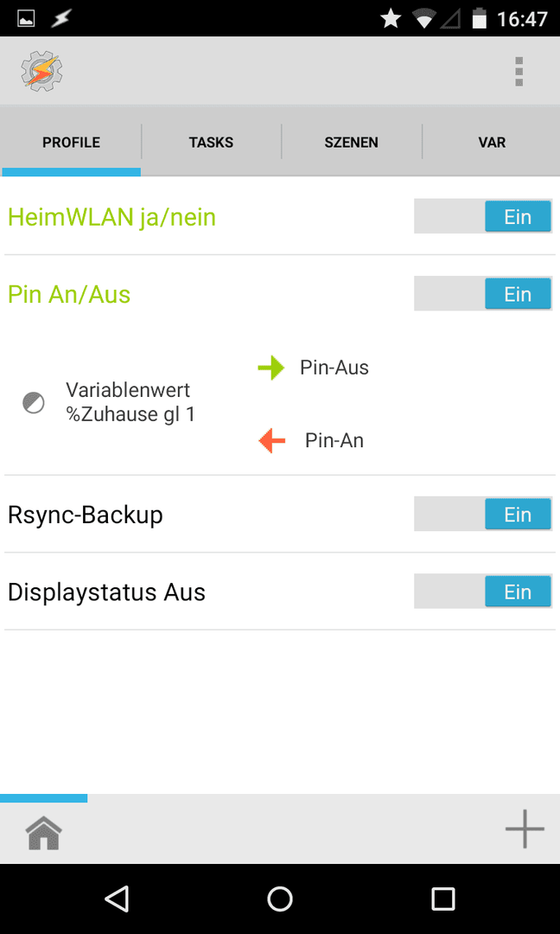Tap the Tasker gear logo icon
The image size is (560, 934).
pos(41,71)
